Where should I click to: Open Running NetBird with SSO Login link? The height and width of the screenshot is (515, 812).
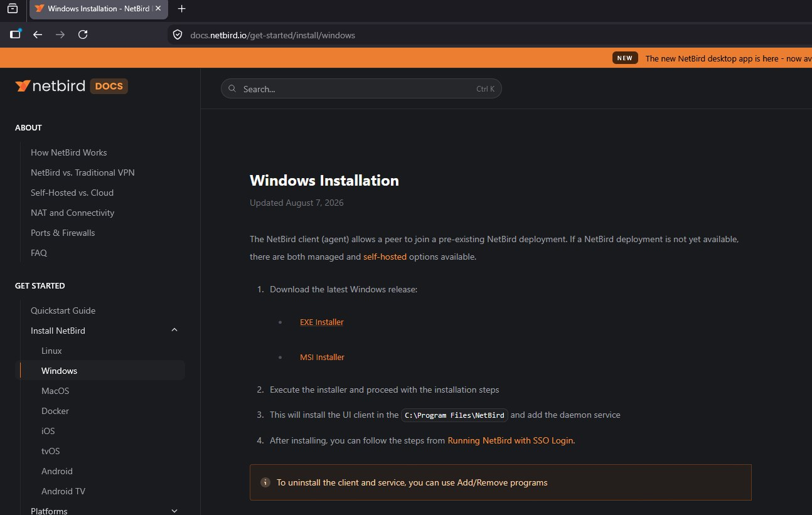511,440
